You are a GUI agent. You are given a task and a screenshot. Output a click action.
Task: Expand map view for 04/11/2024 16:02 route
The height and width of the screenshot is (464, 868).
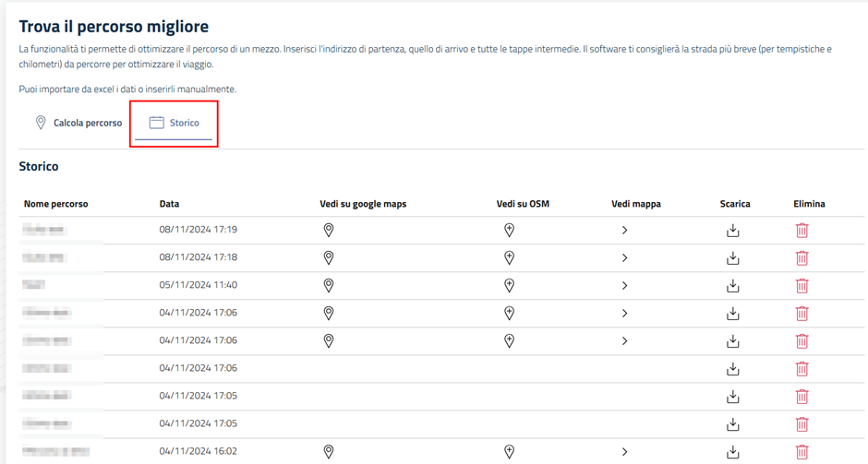click(x=625, y=452)
